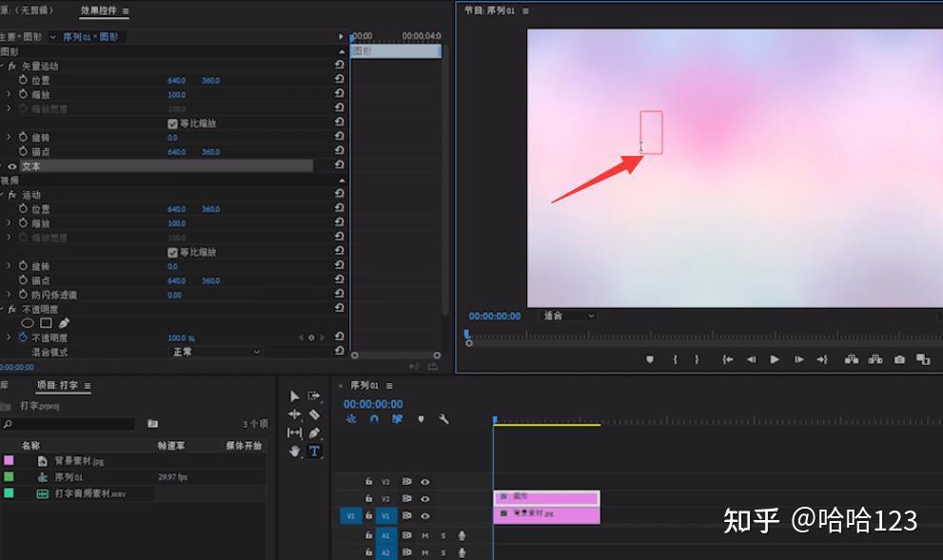The width and height of the screenshot is (943, 560).
Task: Select the Type tool in the toolbox
Action: 314,452
